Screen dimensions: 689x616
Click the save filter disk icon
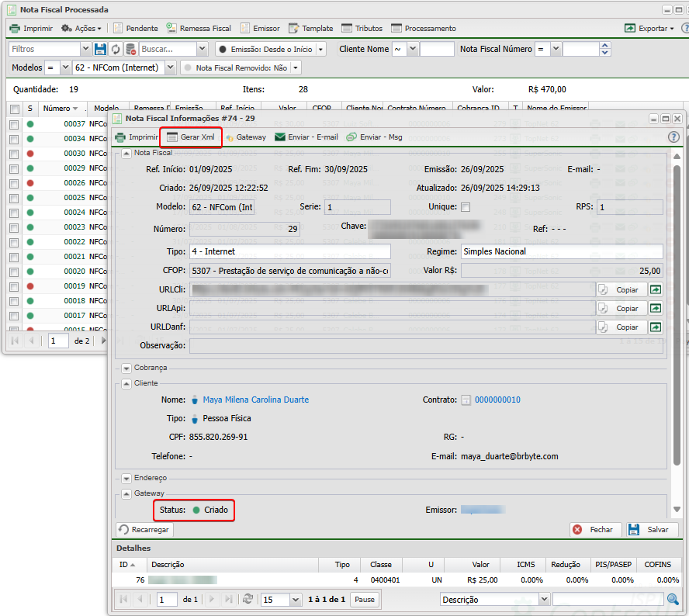coord(100,49)
